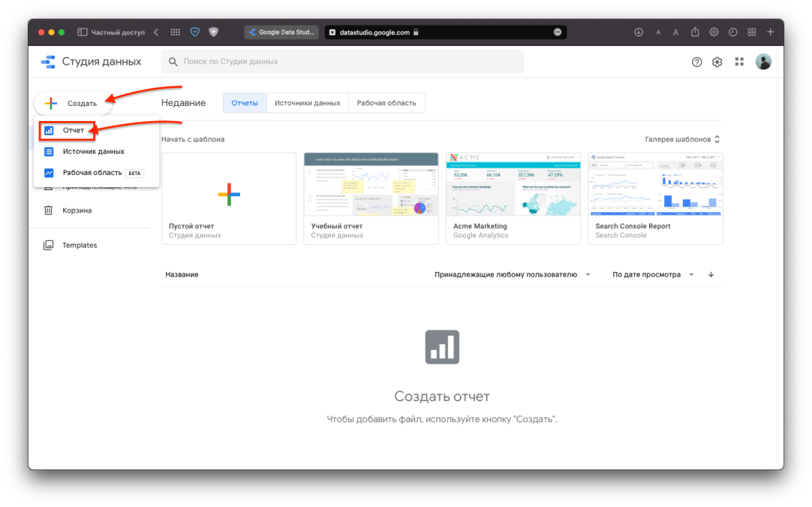Open Safari downloads icon
812x507 pixels.
[x=639, y=32]
